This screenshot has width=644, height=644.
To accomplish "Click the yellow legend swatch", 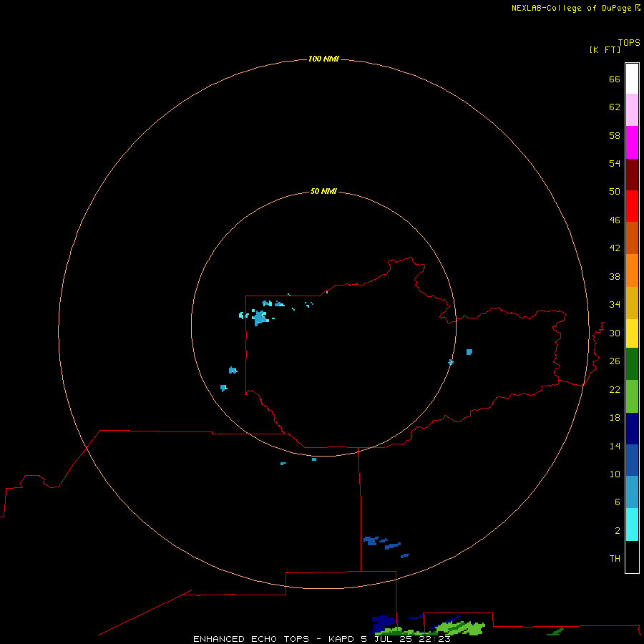I will point(632,333).
